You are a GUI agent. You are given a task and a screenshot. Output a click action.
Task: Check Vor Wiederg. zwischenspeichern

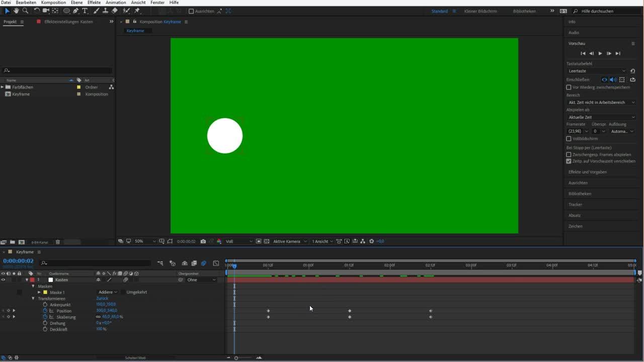tap(569, 87)
